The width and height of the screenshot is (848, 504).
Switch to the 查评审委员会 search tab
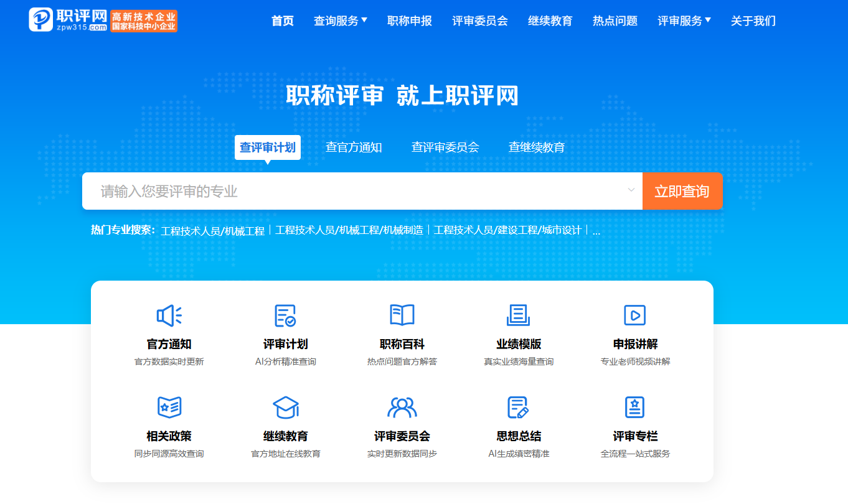pos(445,147)
